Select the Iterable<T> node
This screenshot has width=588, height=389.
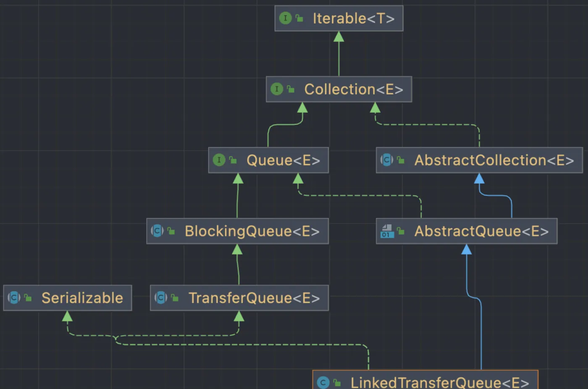tap(339, 18)
